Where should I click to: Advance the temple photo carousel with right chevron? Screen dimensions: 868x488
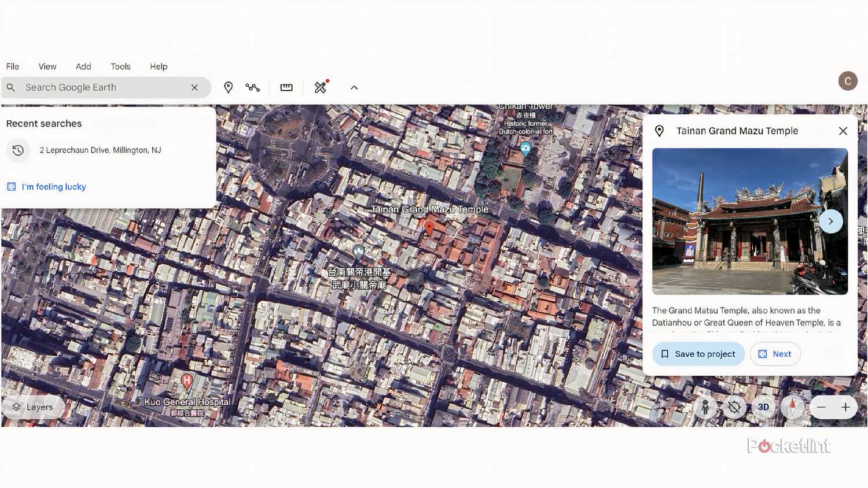point(830,221)
